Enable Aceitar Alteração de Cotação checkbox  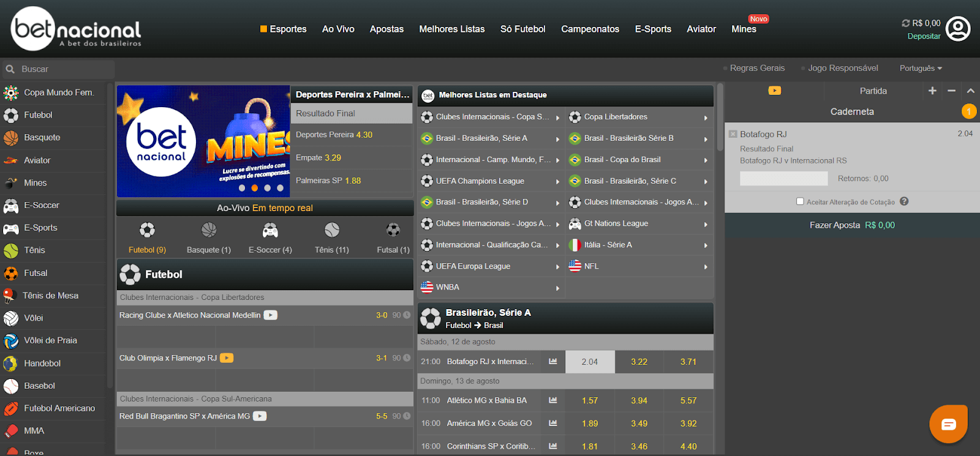800,201
